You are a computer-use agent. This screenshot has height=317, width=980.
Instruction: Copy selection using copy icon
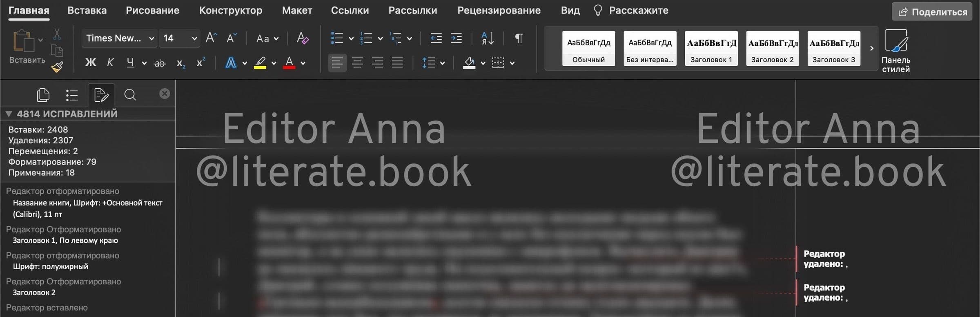point(57,51)
